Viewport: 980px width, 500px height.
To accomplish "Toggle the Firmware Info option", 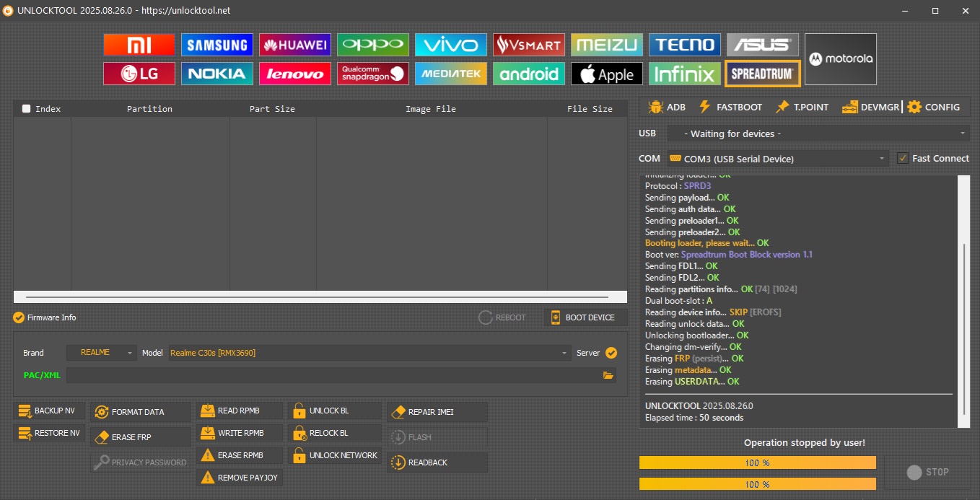I will [x=19, y=317].
